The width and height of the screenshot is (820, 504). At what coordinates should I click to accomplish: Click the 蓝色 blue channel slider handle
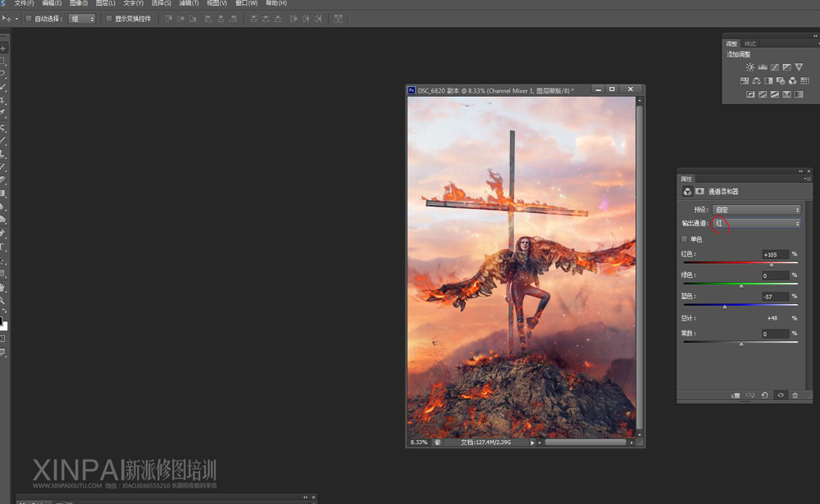pos(724,306)
